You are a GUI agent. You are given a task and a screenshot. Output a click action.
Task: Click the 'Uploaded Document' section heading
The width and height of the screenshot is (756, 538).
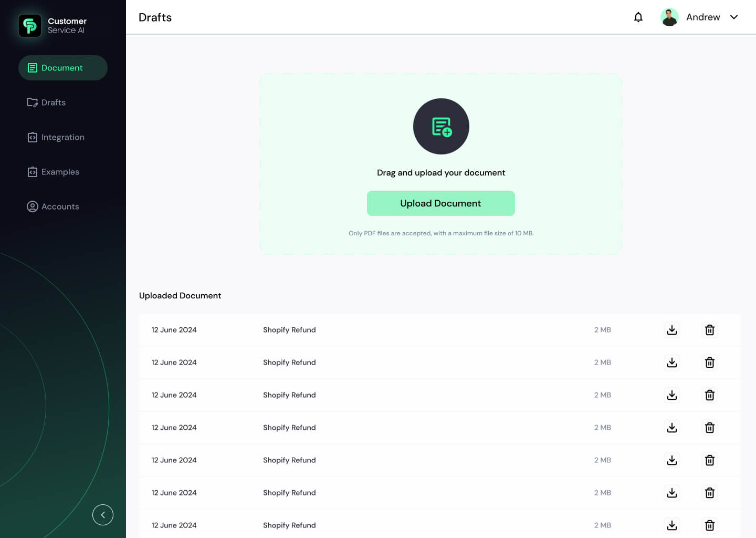[180, 296]
